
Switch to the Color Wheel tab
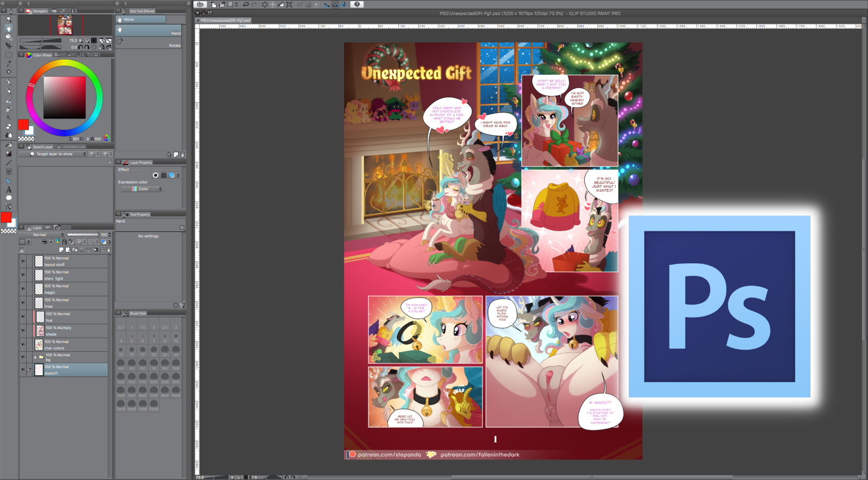[39, 55]
